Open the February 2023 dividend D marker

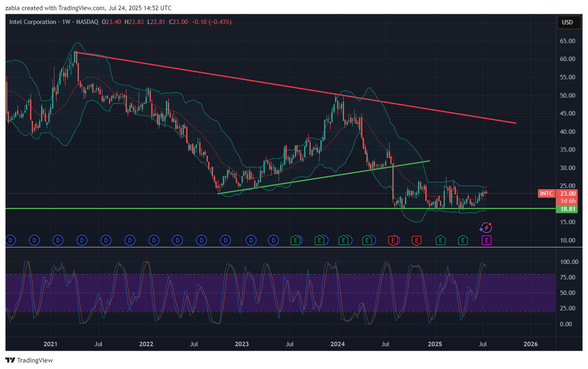(x=251, y=240)
